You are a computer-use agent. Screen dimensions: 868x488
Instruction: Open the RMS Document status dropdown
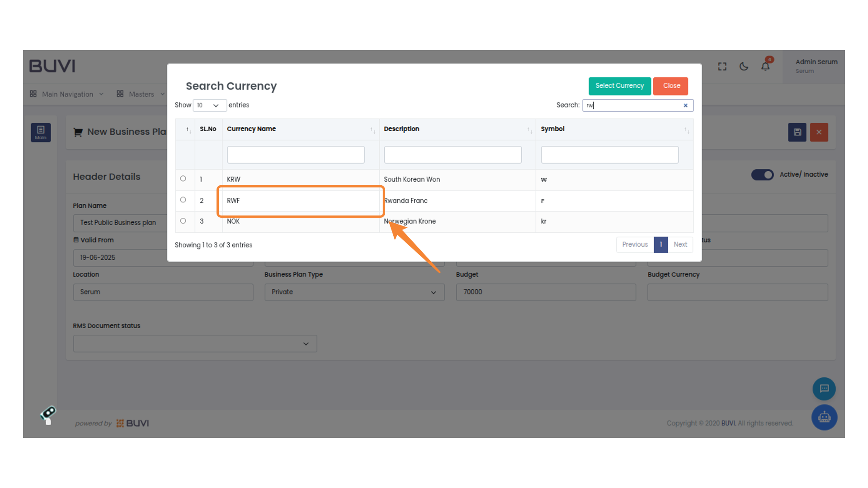pyautogui.click(x=306, y=343)
